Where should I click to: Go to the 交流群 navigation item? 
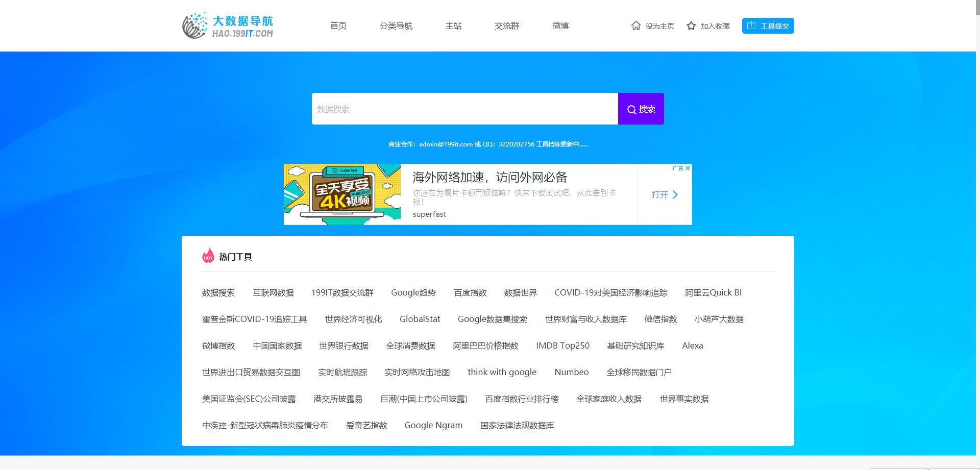[x=506, y=26]
